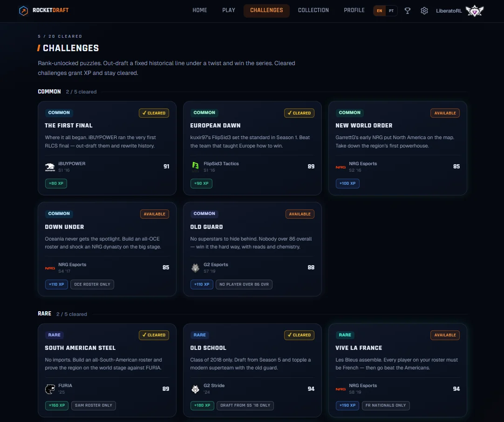Click the +90 XP reward tag
Viewport: 504px width, 422px height.
(201, 183)
